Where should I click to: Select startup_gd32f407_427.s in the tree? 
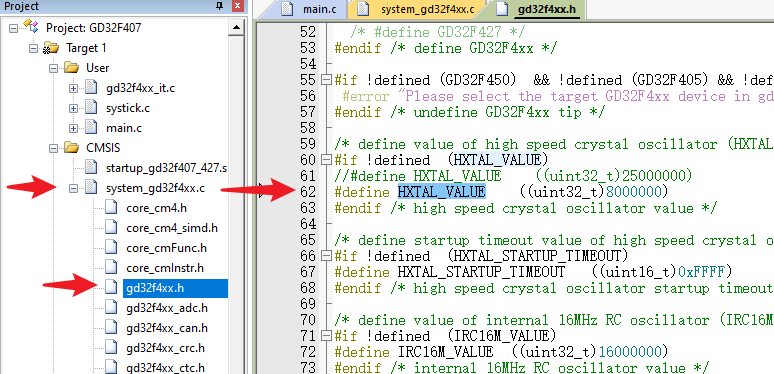(x=166, y=168)
